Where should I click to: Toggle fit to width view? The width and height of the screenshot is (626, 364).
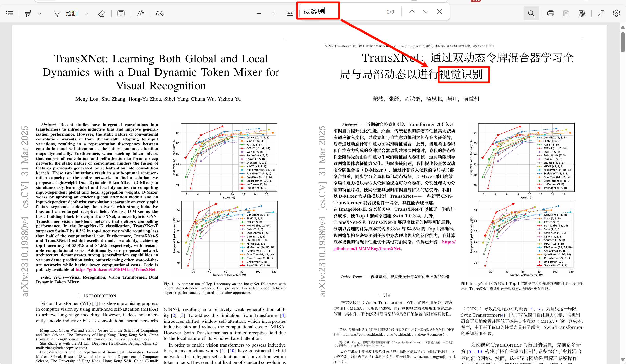(x=290, y=13)
